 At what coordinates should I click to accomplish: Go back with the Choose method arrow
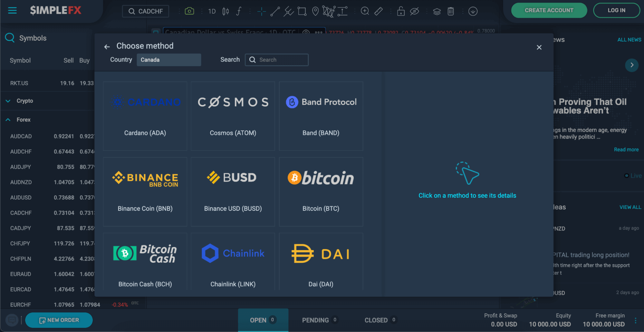coord(107,47)
